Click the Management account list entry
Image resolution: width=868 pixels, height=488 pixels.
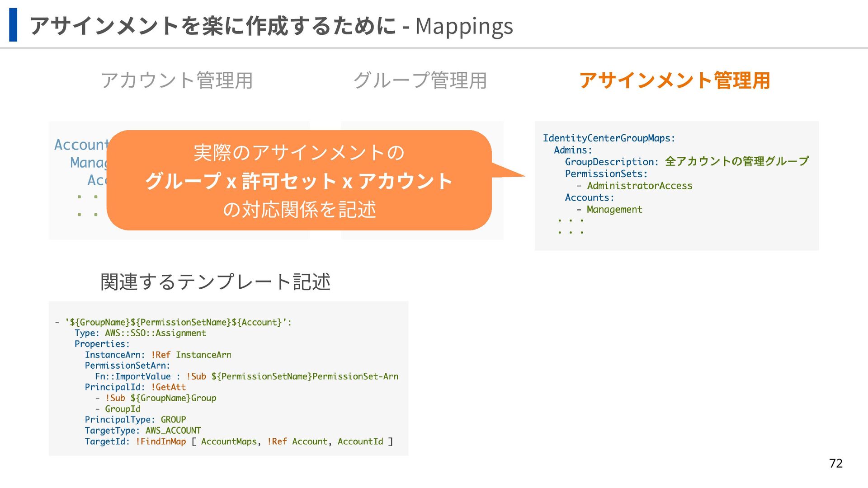pyautogui.click(x=614, y=210)
